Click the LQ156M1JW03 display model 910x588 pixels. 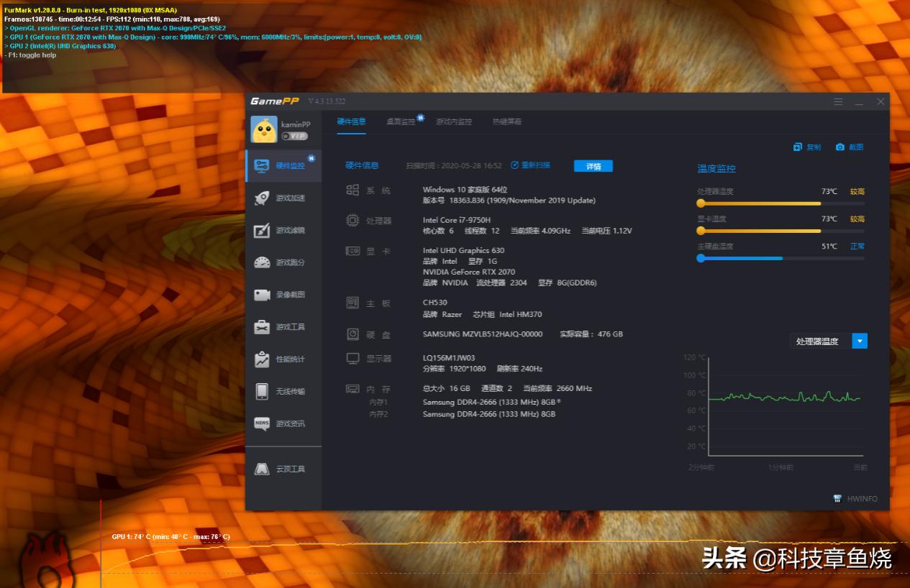click(449, 357)
